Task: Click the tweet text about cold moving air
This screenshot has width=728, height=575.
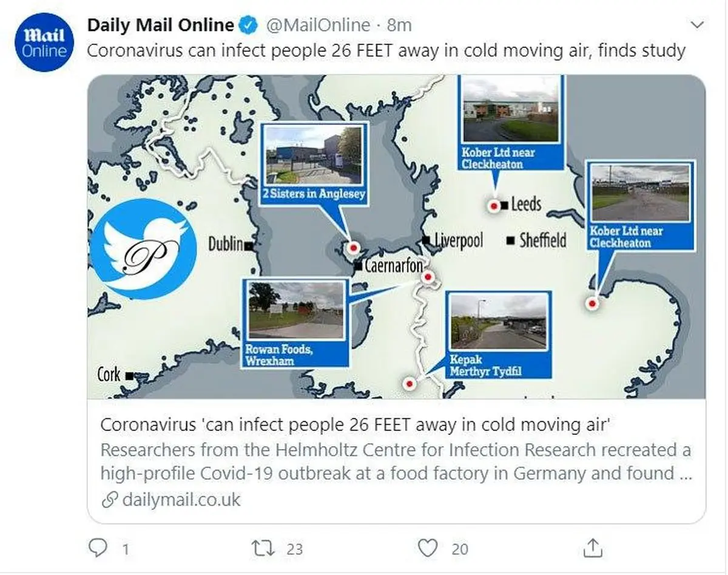Action: tap(386, 50)
